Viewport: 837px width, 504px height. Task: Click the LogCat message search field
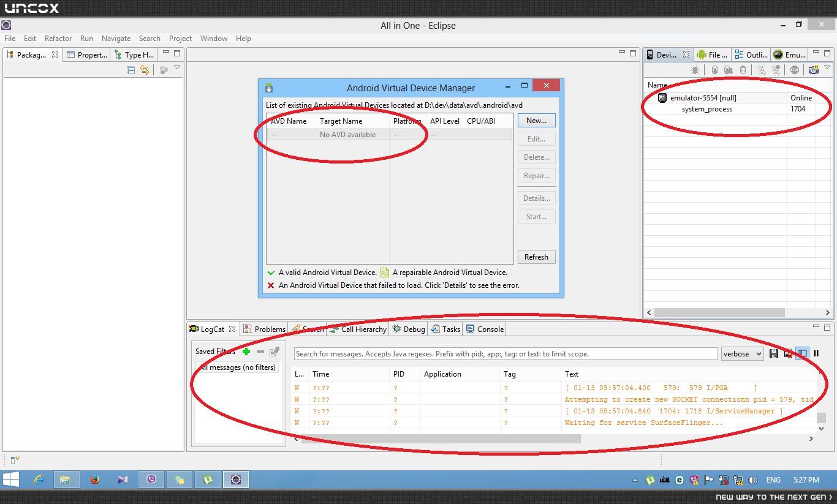tap(506, 353)
